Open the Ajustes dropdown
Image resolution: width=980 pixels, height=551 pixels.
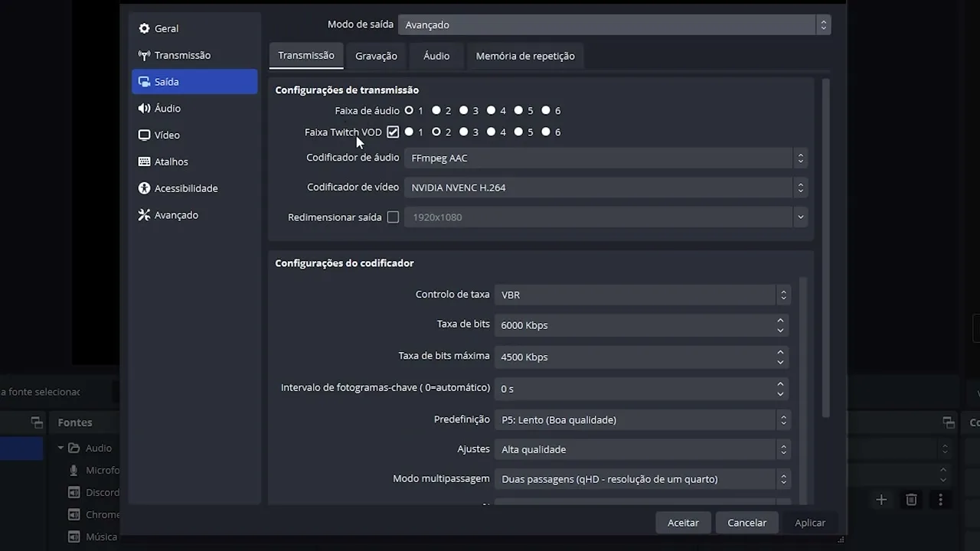click(x=642, y=449)
